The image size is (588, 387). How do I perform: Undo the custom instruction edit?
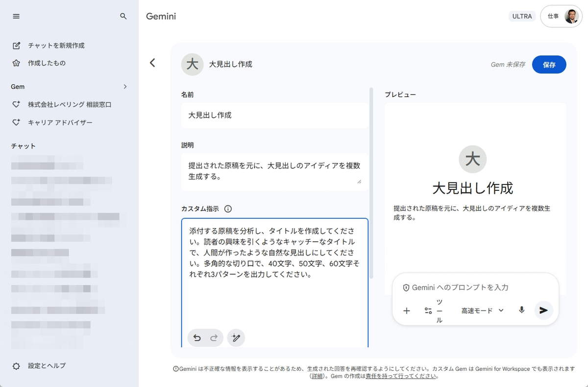pos(197,338)
